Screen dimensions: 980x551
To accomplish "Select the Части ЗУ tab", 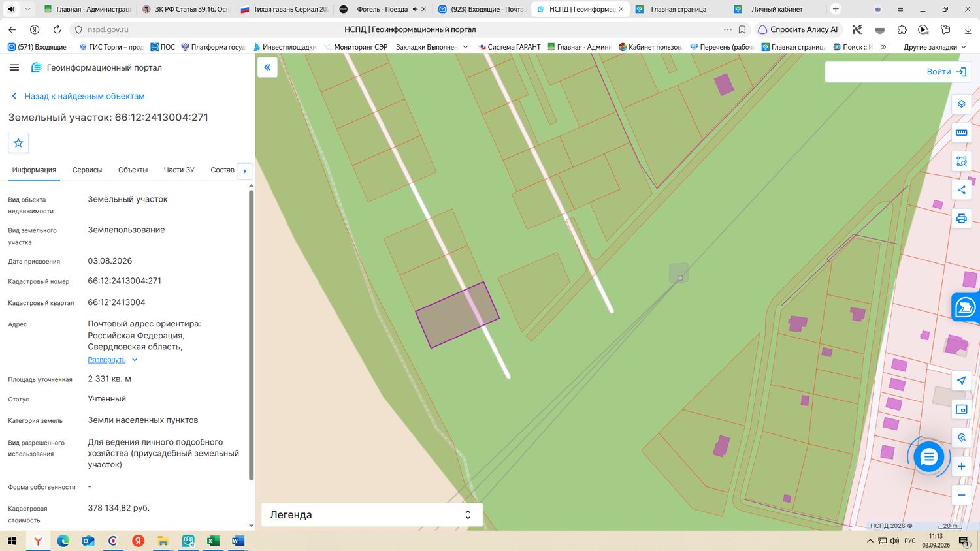I will tap(179, 170).
